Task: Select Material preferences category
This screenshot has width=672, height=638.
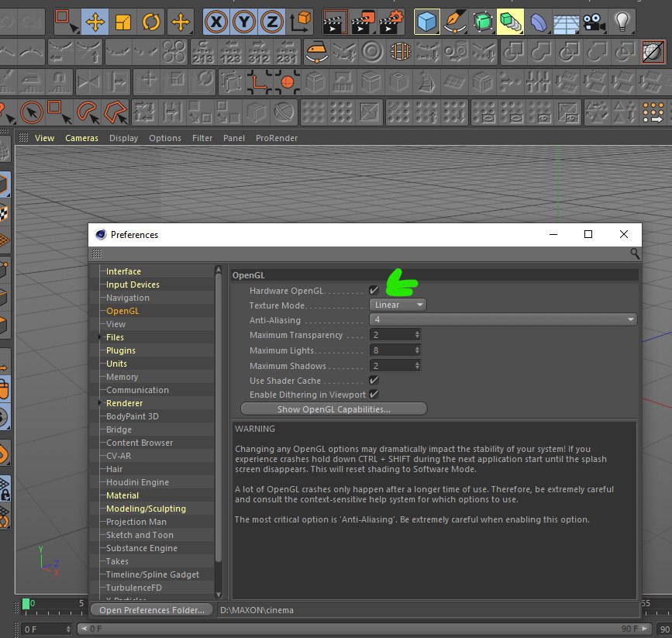Action: [122, 495]
